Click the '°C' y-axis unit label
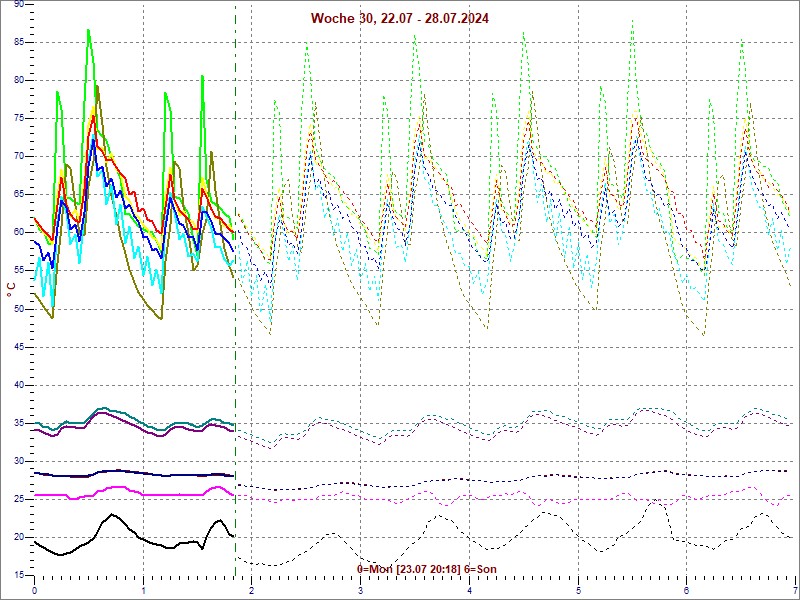This screenshot has height=600, width=800. click(11, 289)
